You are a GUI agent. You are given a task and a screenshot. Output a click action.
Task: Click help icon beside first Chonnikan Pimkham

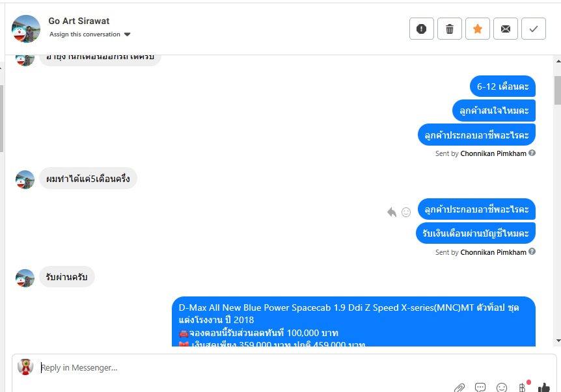pos(532,153)
